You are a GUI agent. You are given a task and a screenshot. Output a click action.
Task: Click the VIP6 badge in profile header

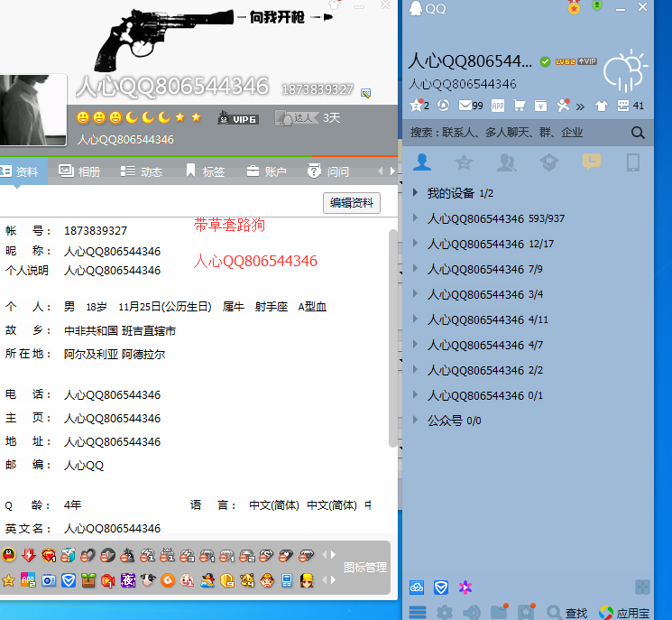[x=238, y=118]
